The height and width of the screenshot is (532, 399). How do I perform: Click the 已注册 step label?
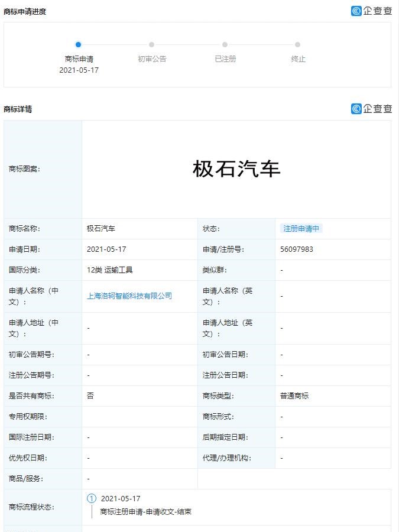[x=225, y=59]
